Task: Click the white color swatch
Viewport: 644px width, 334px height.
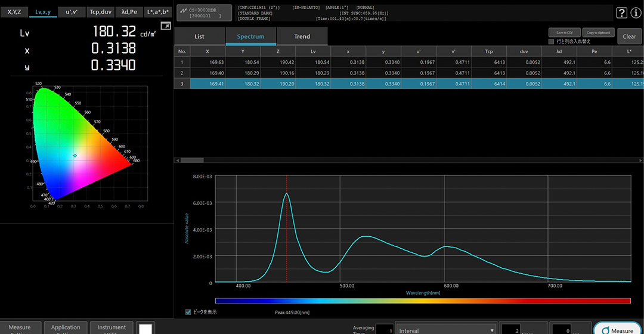Action: pos(145,329)
